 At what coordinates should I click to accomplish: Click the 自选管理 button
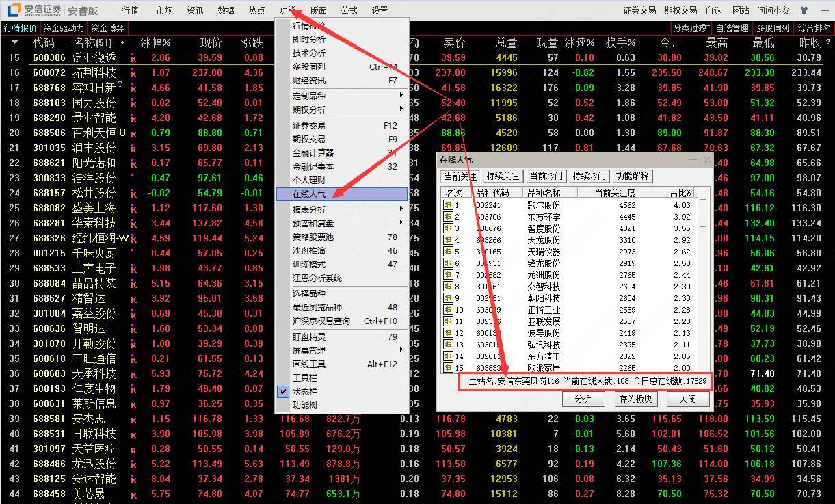(x=732, y=28)
